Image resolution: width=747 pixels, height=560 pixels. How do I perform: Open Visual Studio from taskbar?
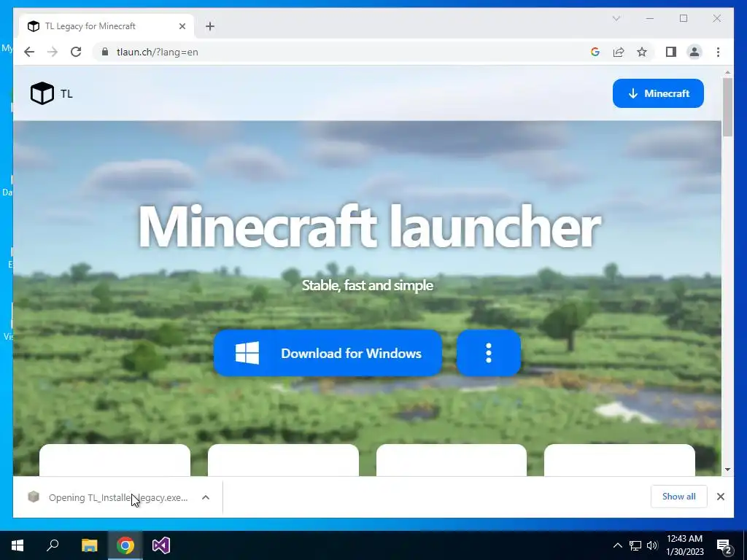coord(161,545)
